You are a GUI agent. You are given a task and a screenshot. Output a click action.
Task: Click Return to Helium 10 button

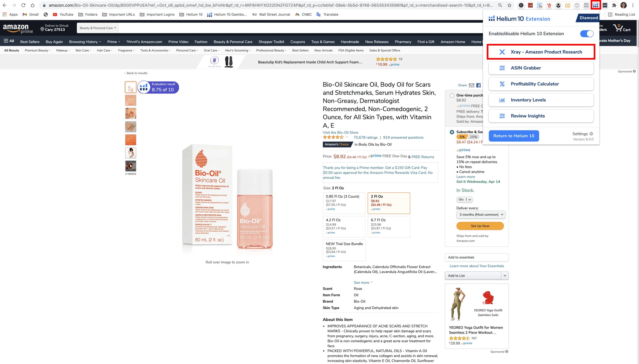tap(514, 136)
